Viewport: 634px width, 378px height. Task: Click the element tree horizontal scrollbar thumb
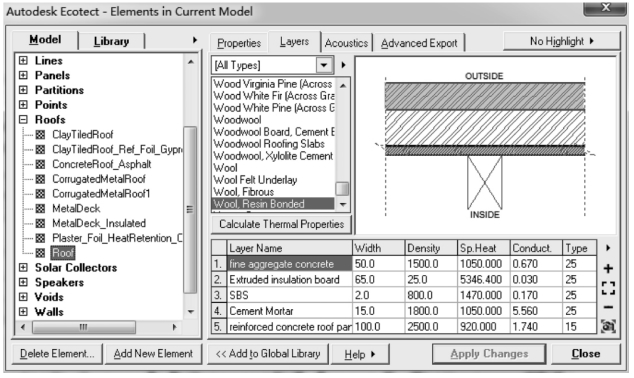84,327
